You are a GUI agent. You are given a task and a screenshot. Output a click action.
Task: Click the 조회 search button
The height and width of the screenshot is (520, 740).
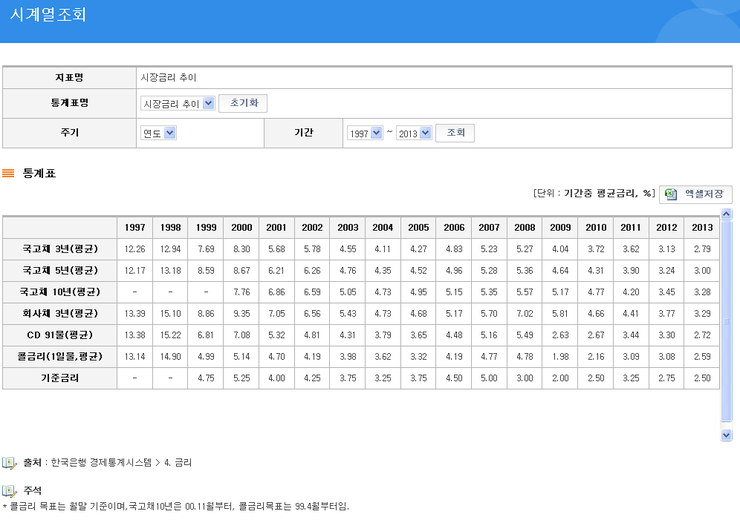pyautogui.click(x=455, y=133)
